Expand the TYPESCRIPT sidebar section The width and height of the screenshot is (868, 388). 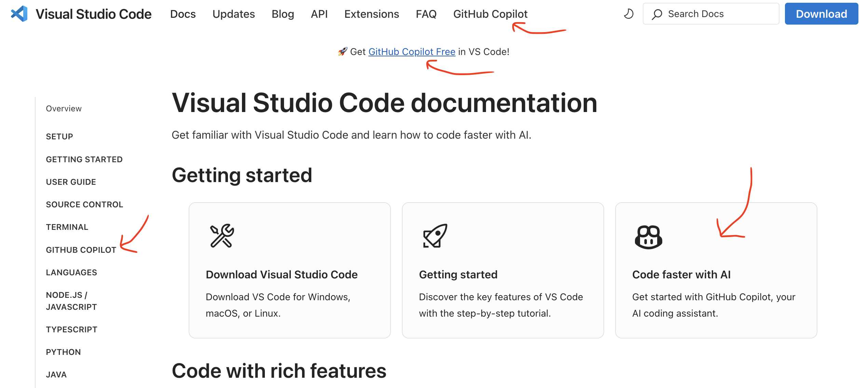click(71, 330)
